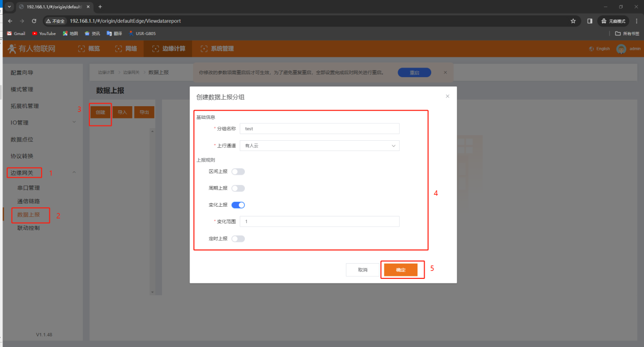Screen dimensions: 644x347
Task: Enable the 区间上报 toggle
Action: coord(238,172)
